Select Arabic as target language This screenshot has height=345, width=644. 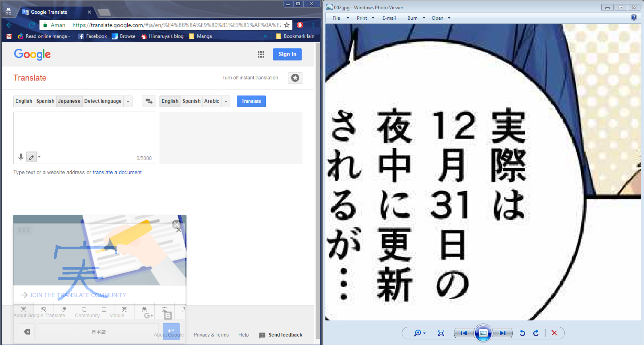pyautogui.click(x=212, y=101)
